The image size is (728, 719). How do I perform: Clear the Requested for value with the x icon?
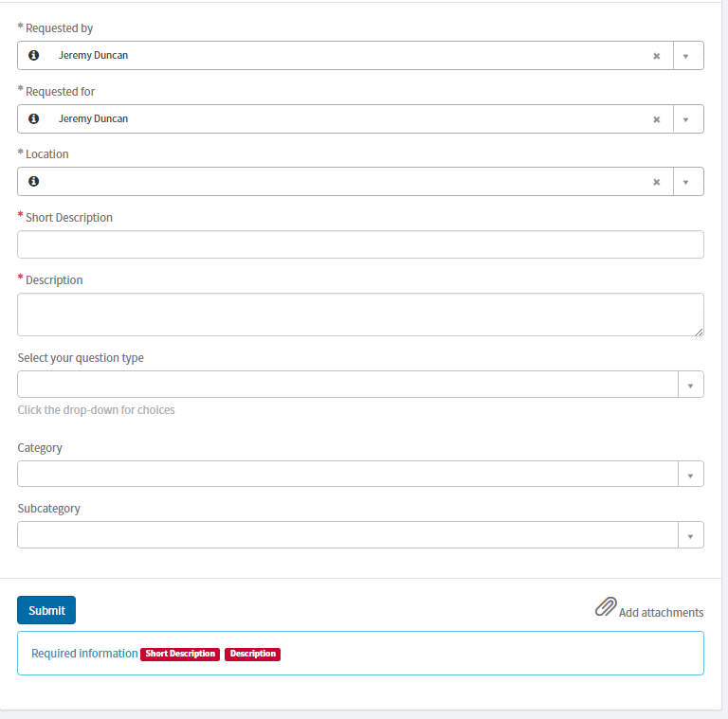click(657, 119)
